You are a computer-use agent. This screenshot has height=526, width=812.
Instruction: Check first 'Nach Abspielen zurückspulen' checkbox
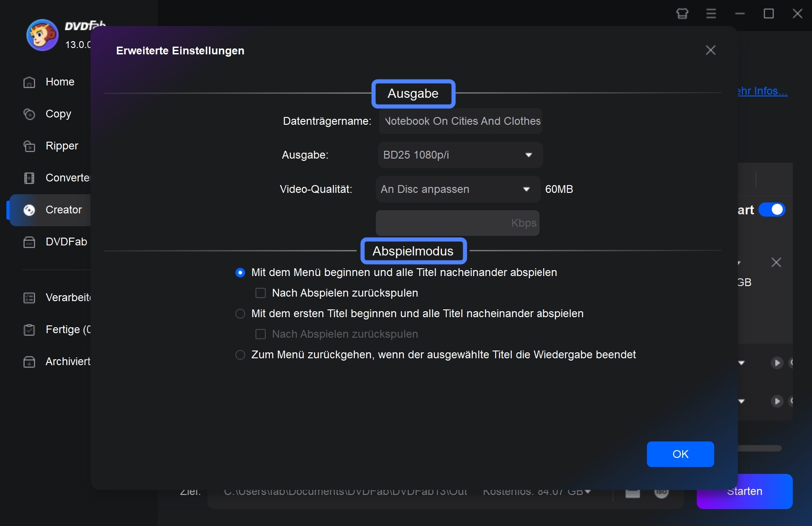[261, 293]
